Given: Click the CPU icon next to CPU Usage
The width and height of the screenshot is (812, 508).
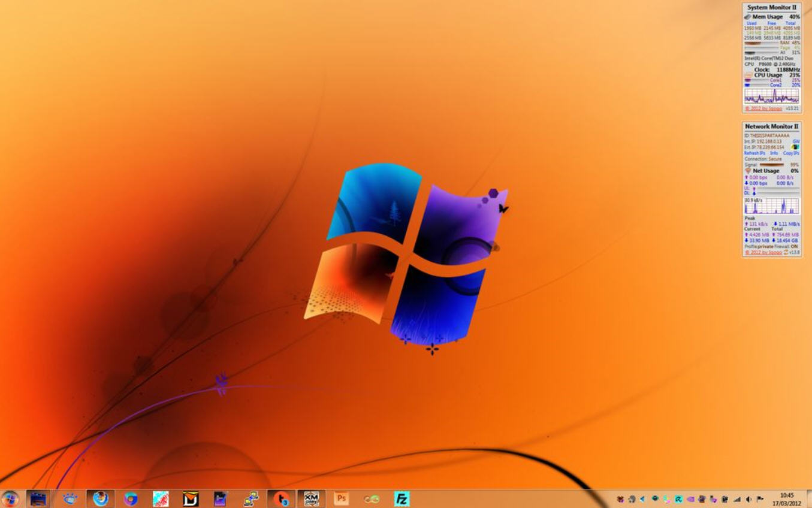Looking at the screenshot, I should point(747,74).
